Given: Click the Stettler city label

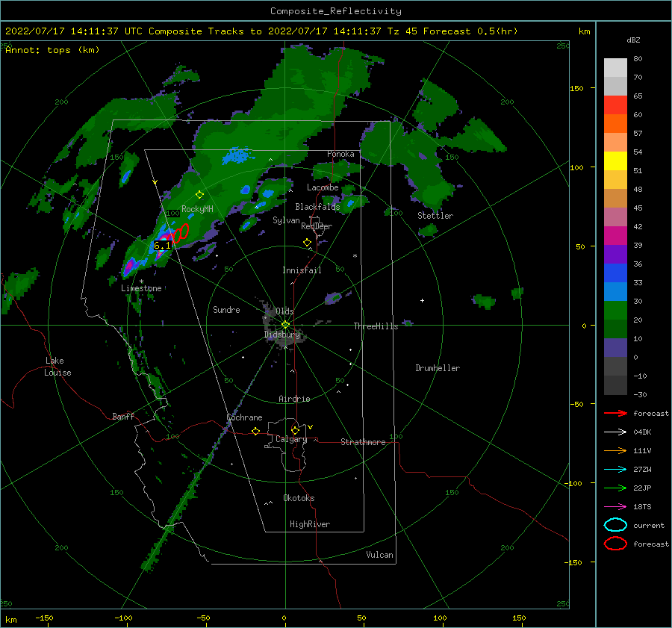Looking at the screenshot, I should (435, 216).
